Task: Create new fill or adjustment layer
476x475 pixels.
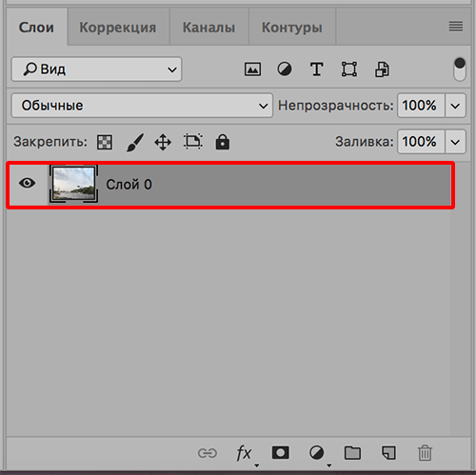Action: 317,453
